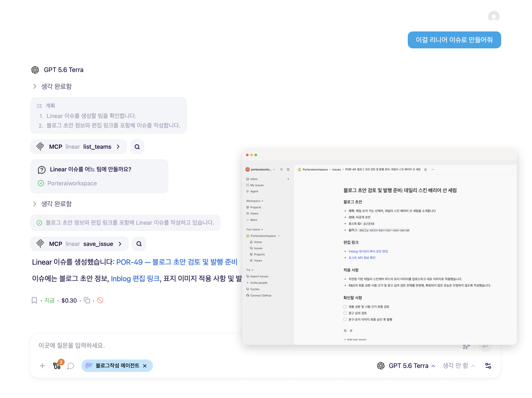Check 제품 성분 및 시험 근거 최종 검토
The height and width of the screenshot is (398, 532).
(345, 307)
